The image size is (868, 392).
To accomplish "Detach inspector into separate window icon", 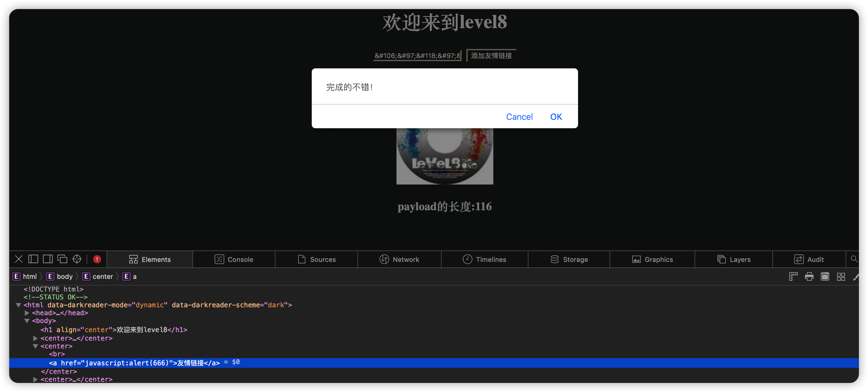I will click(x=62, y=259).
